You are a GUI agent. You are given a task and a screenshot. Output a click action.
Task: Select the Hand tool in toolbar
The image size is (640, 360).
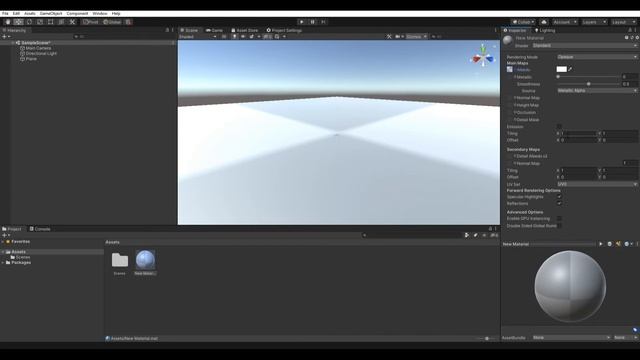(x=8, y=22)
